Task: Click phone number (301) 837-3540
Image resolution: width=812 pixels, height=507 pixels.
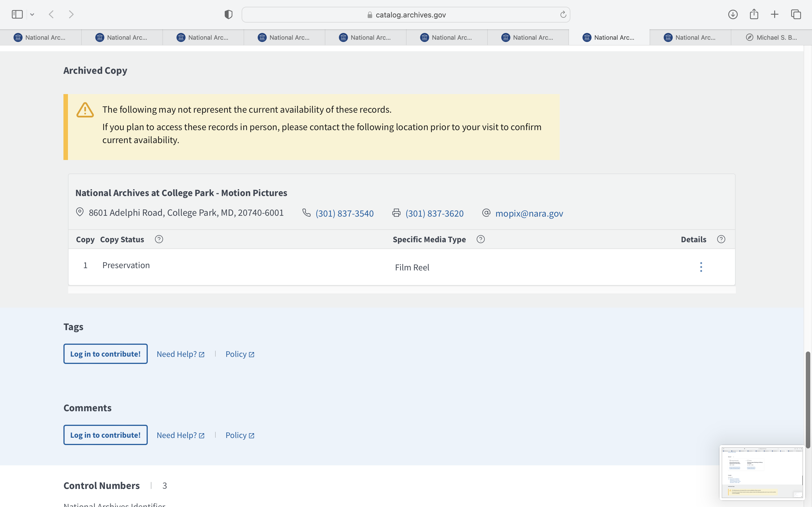Action: point(344,213)
